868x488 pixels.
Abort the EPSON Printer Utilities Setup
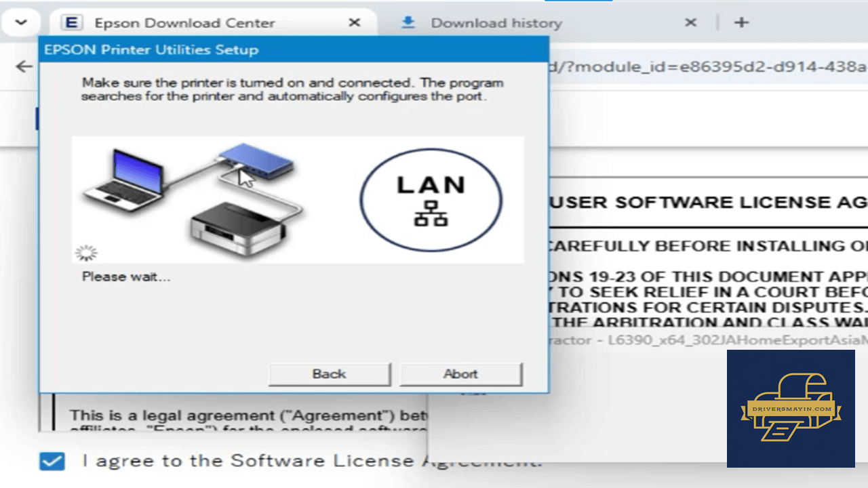click(x=461, y=373)
